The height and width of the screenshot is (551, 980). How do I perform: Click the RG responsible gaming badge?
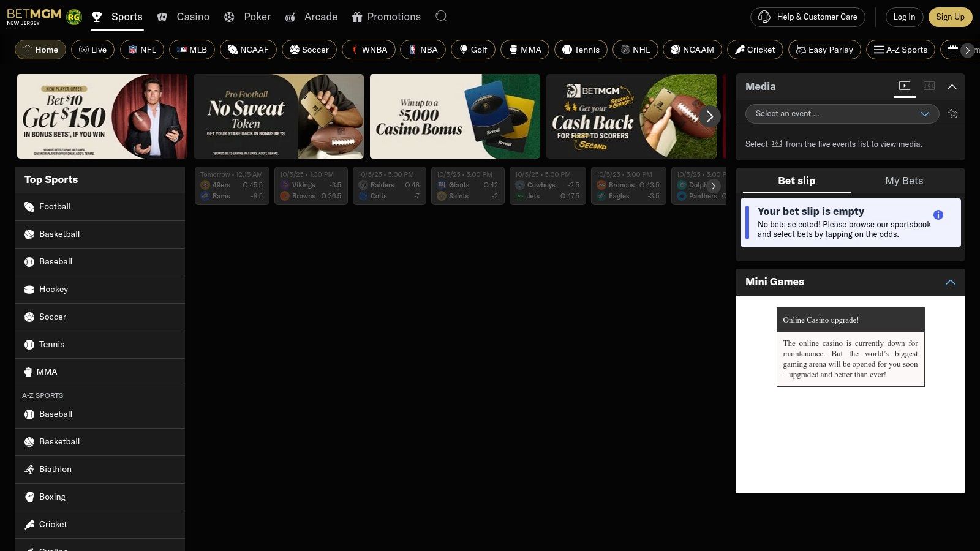(73, 17)
